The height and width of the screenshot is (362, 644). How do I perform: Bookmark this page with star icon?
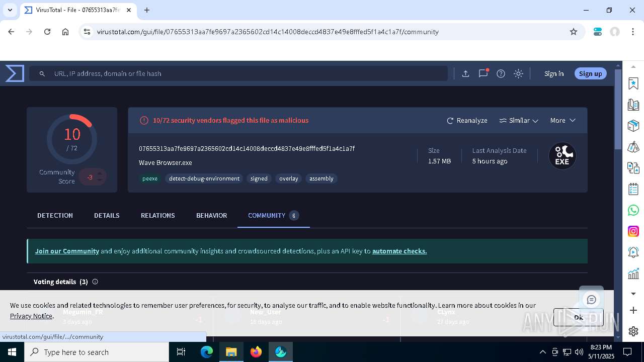(x=574, y=32)
